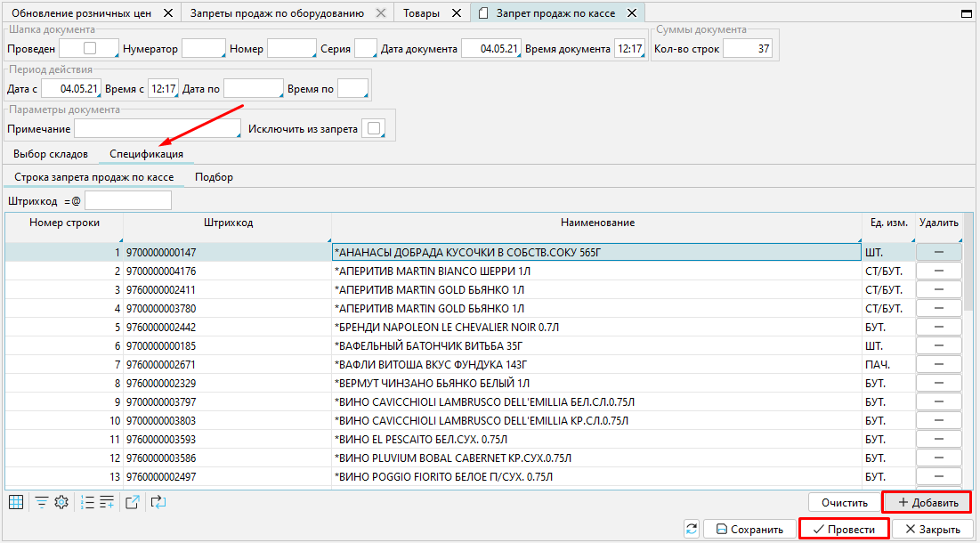This screenshot has height=543, width=980.
Task: Delete row 3 with its minus button
Action: point(938,289)
